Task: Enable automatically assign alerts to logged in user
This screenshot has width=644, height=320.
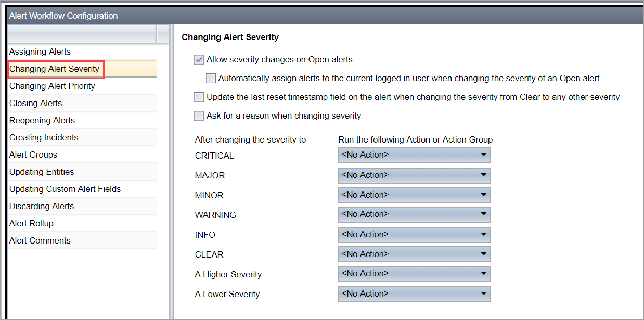Action: (x=211, y=79)
